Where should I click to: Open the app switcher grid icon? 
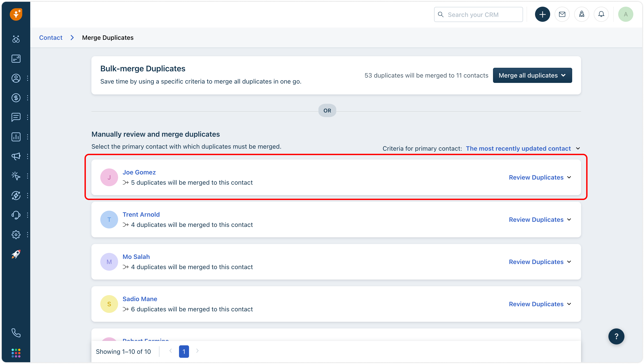coord(16,353)
